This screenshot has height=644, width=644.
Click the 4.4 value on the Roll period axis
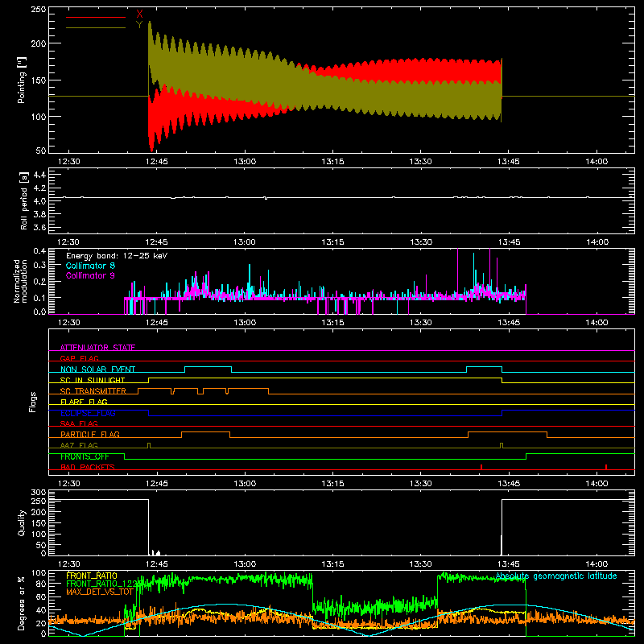coord(39,175)
